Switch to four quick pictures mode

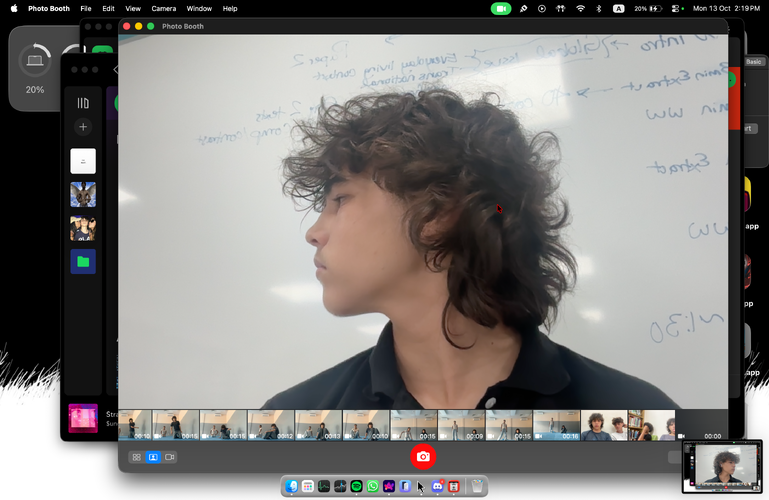pos(136,457)
